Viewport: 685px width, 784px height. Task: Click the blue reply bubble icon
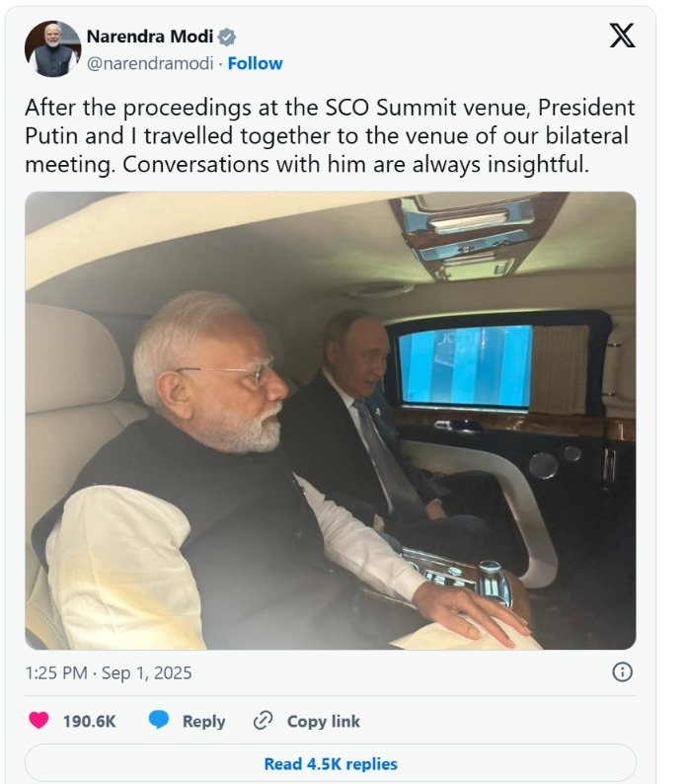(158, 721)
